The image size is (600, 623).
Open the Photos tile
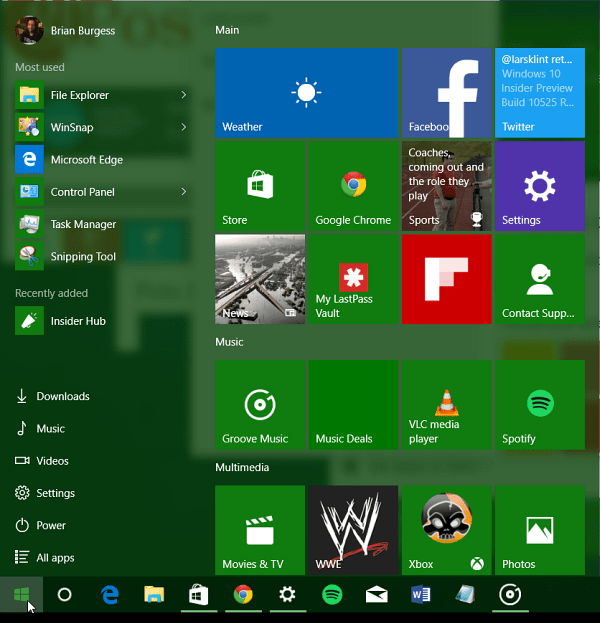point(540,530)
